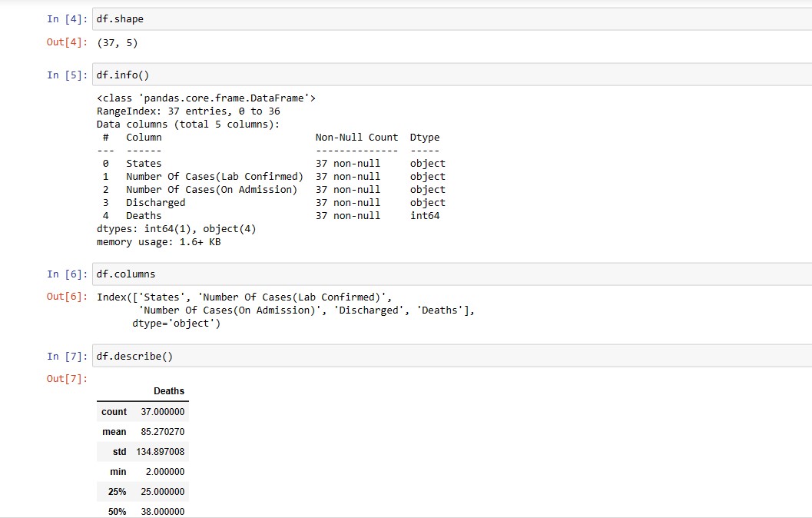
Task: Click the 85.270270 mean value
Action: pos(163,431)
